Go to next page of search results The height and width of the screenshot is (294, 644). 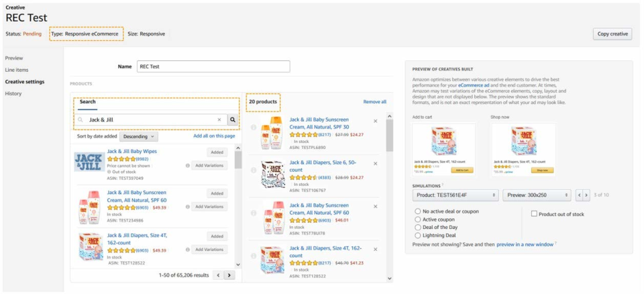click(229, 275)
